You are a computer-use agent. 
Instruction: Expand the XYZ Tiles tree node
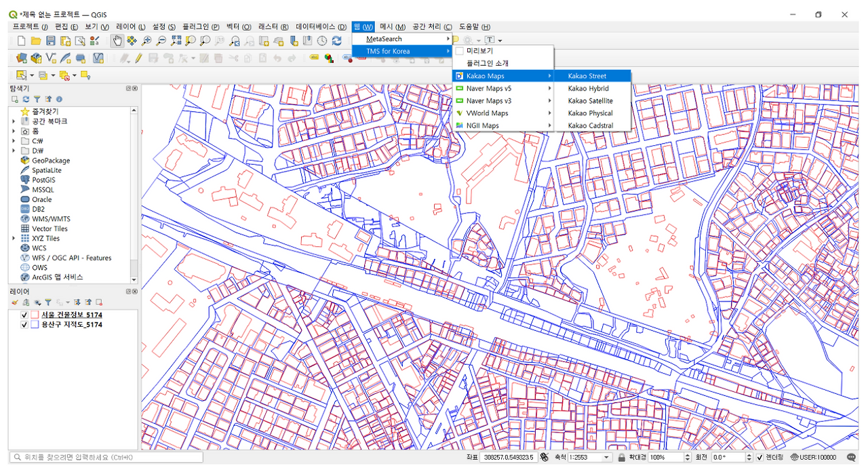[14, 239]
